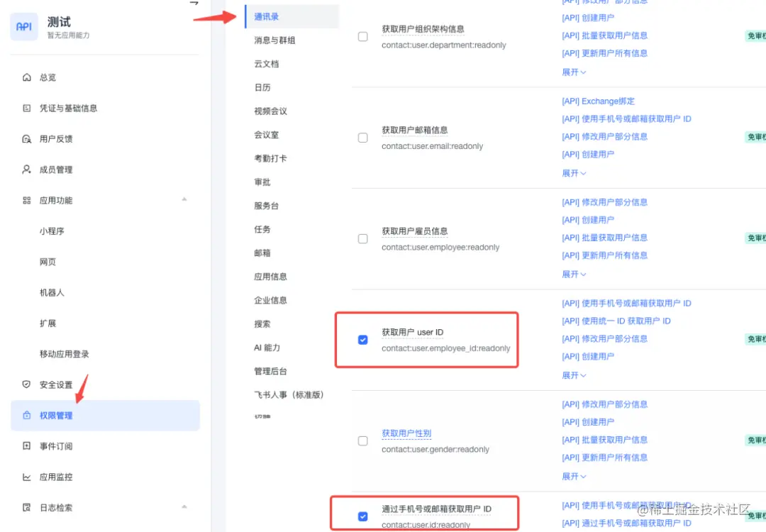Collapse sidebar via top arrow icon
Viewport: 766px width, 532px height.
[x=194, y=2]
